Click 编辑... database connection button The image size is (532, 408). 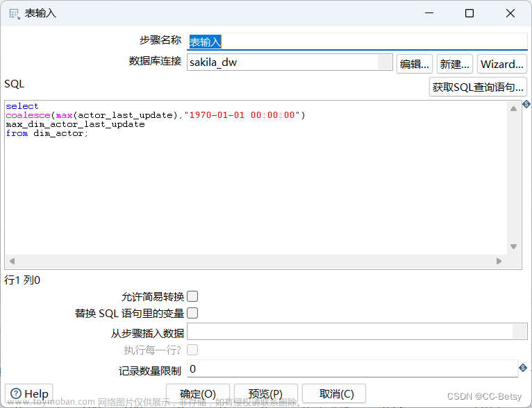414,64
